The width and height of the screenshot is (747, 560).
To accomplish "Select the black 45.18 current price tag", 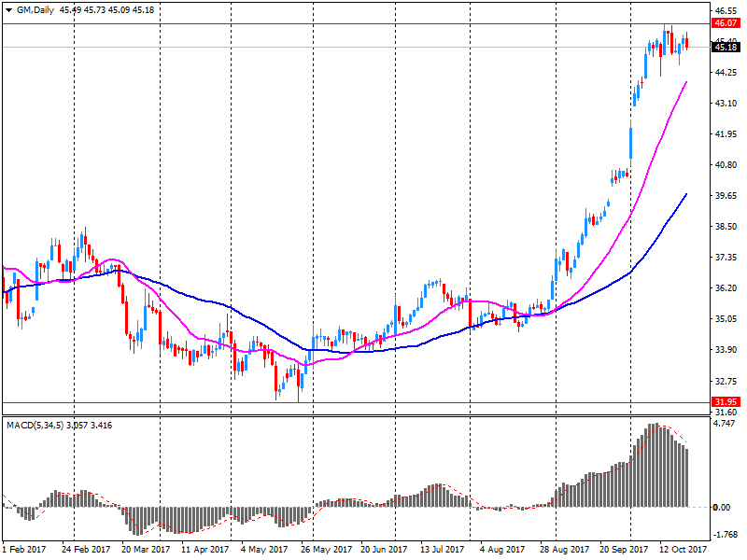I will [x=726, y=48].
